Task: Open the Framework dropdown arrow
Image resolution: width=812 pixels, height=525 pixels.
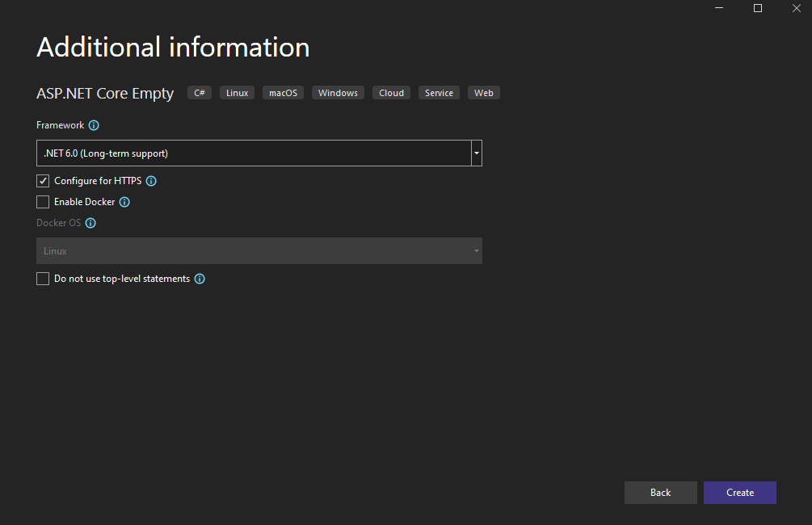Action: coord(477,153)
